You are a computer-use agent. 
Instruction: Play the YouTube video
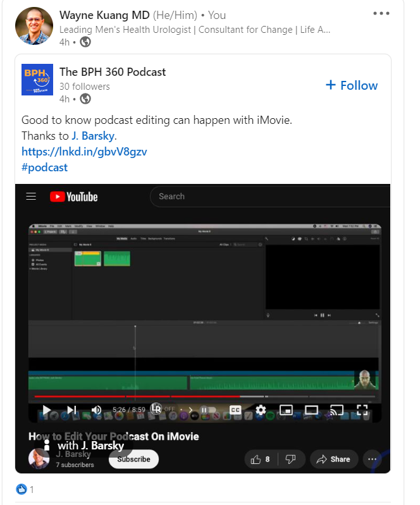pyautogui.click(x=47, y=410)
